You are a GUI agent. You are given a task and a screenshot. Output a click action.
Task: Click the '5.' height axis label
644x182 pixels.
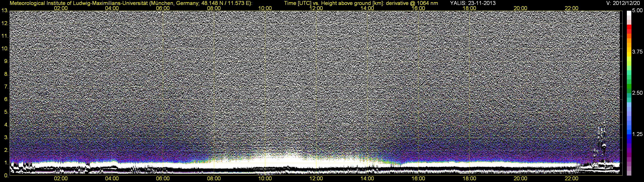point(6,112)
